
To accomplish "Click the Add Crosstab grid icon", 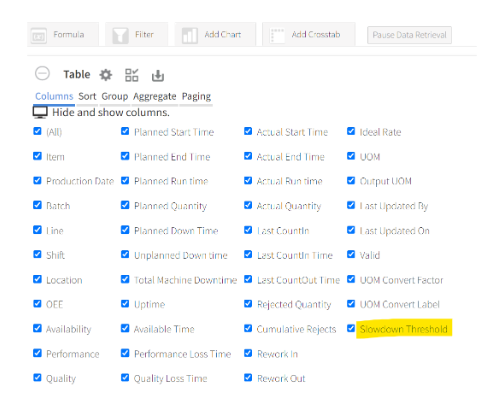I will pyautogui.click(x=277, y=35).
